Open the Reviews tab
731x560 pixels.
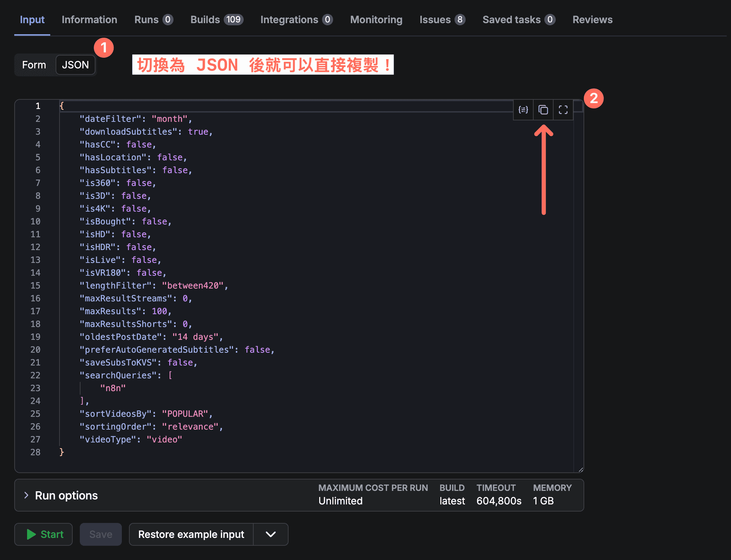[x=592, y=20]
